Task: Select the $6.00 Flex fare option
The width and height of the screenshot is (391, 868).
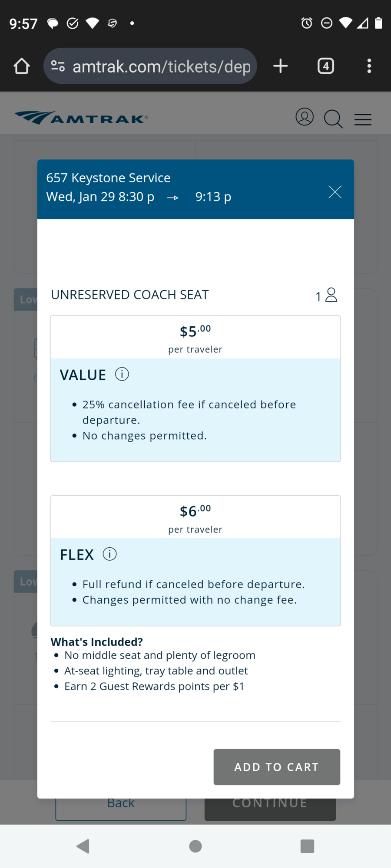Action: click(x=195, y=561)
